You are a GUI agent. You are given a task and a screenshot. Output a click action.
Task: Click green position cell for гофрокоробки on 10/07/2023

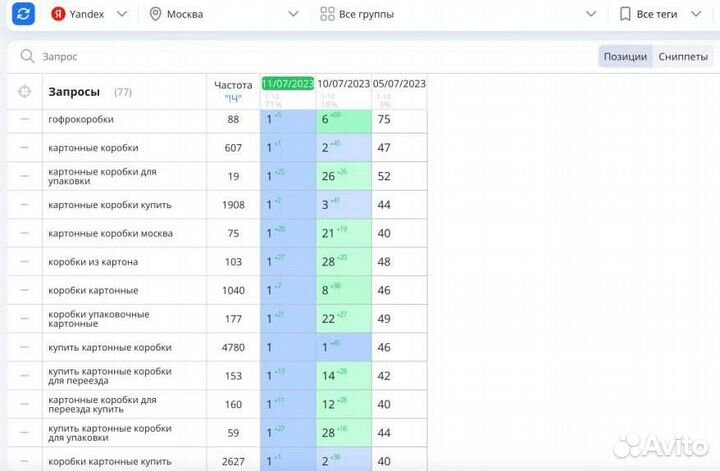coord(343,119)
